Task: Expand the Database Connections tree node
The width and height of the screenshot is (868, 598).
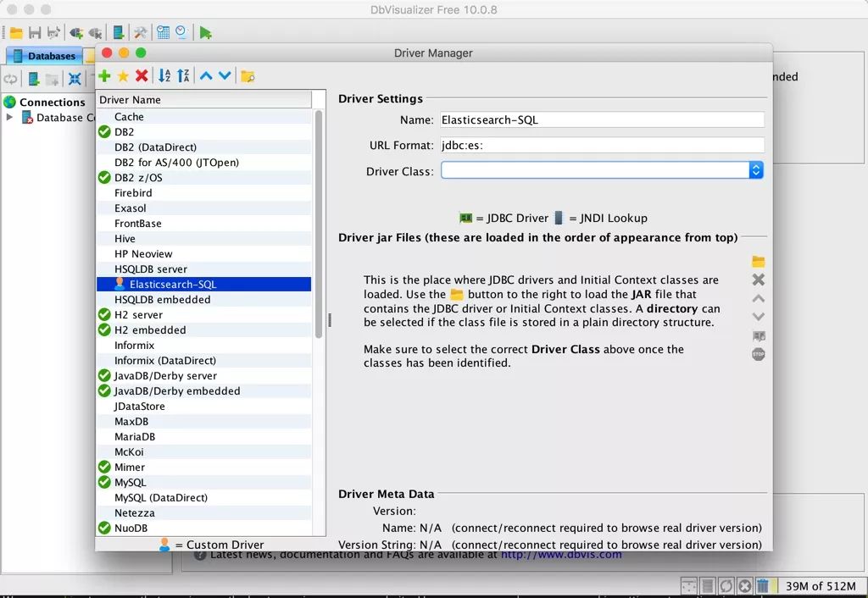Action: (10, 118)
